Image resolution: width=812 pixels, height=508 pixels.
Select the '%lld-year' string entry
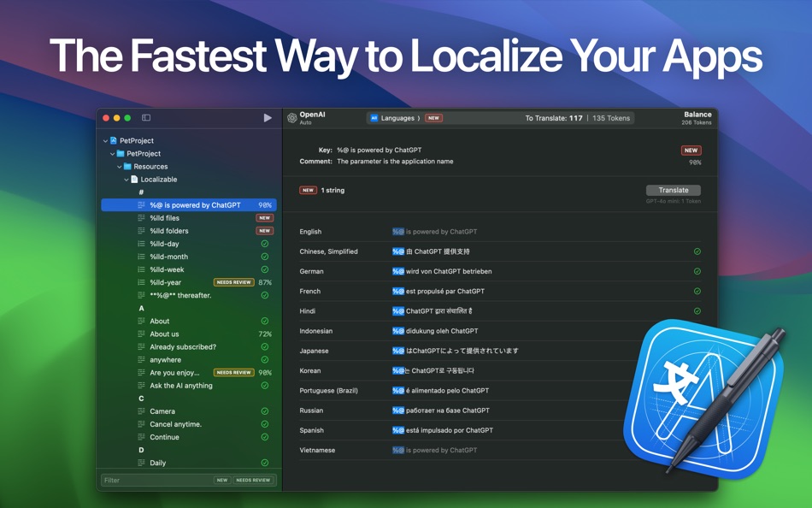[x=189, y=282]
